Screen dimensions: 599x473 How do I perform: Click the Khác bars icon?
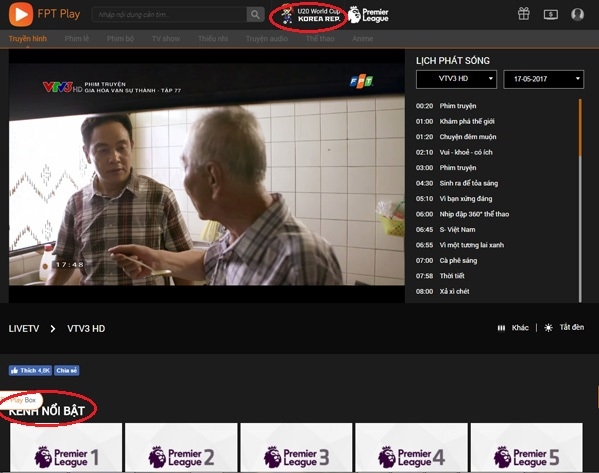[501, 328]
